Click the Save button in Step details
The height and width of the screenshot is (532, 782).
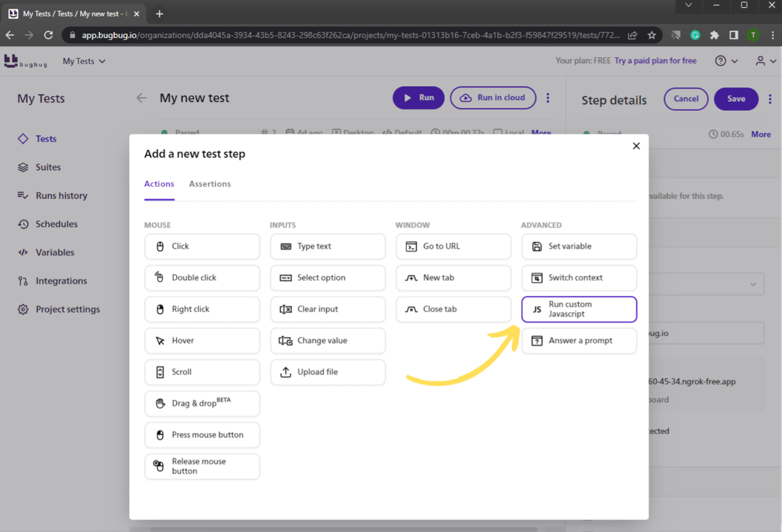coord(736,99)
